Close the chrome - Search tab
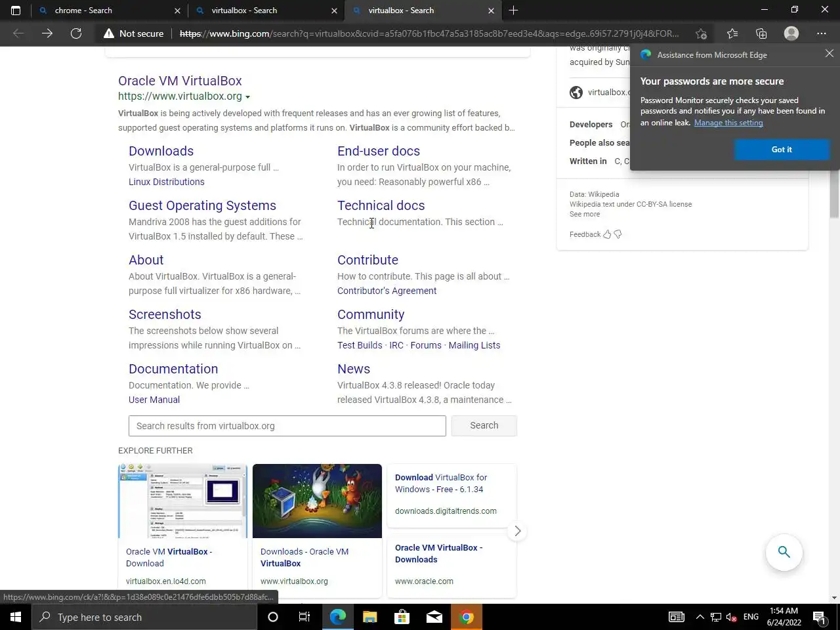Image resolution: width=840 pixels, height=630 pixels. coord(177,10)
